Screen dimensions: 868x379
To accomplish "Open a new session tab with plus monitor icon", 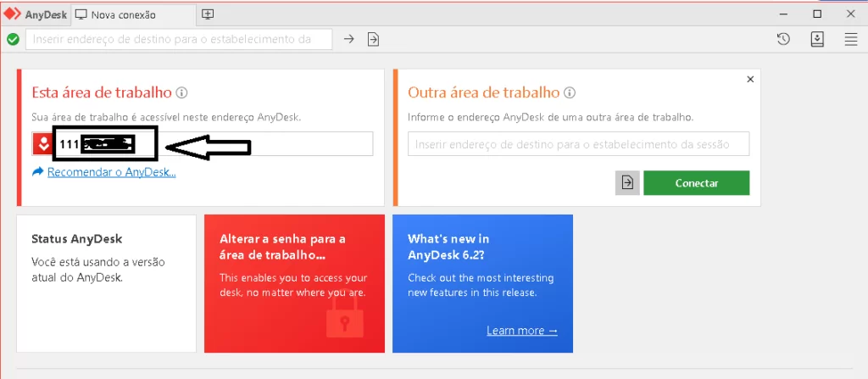I will click(208, 14).
